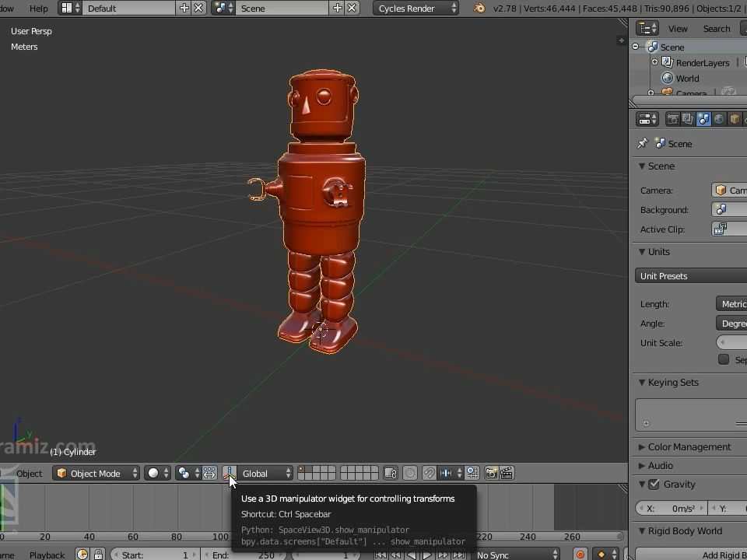This screenshot has height=560, width=747.
Task: Open the Render properties tab (camera icon)
Action: [672, 119]
